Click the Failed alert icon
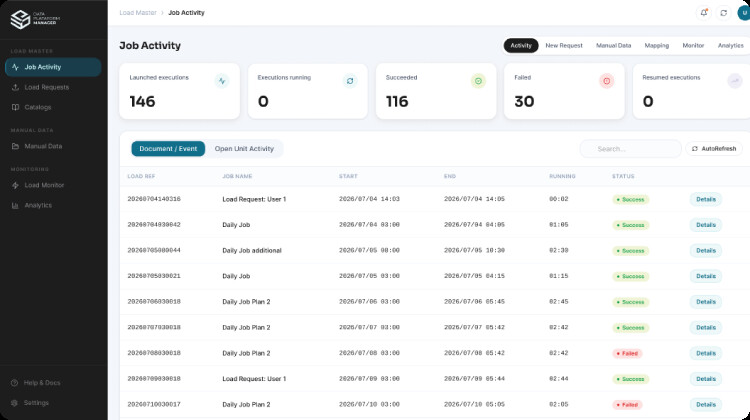Screen dimensions: 750x420 click(x=607, y=81)
